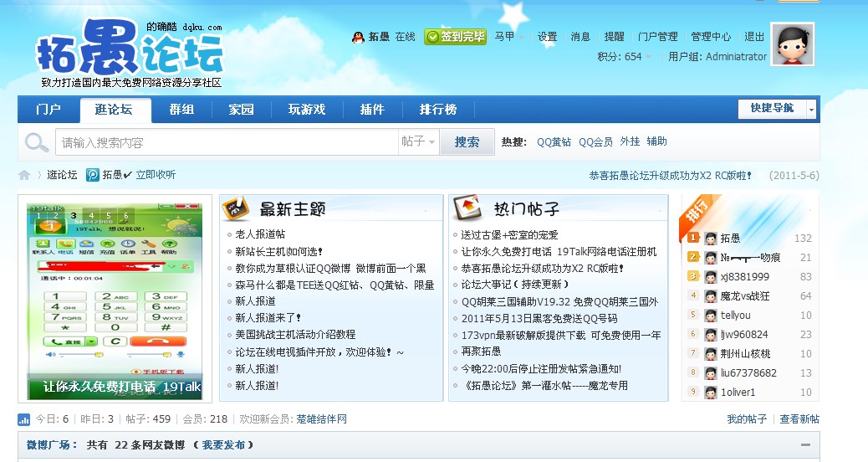Click the 我的帖子 link
868x462 pixels.
point(747,419)
